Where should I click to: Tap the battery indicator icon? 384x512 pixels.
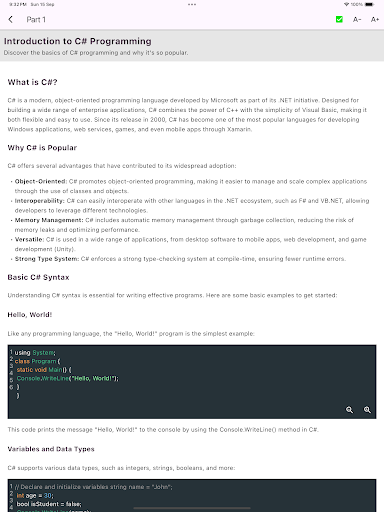(x=369, y=4)
